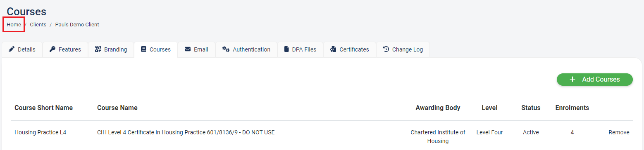Open the Change Log tab

click(403, 49)
